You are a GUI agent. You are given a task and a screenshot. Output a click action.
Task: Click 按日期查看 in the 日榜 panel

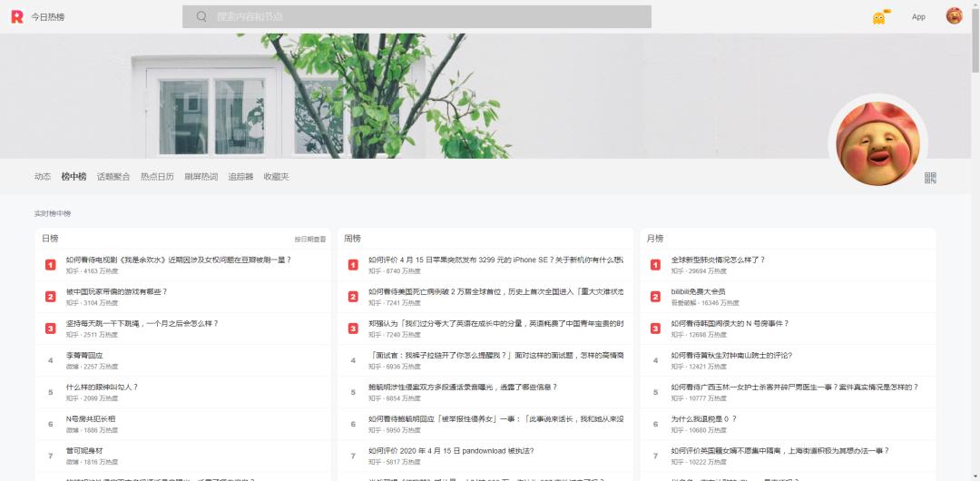click(x=309, y=240)
